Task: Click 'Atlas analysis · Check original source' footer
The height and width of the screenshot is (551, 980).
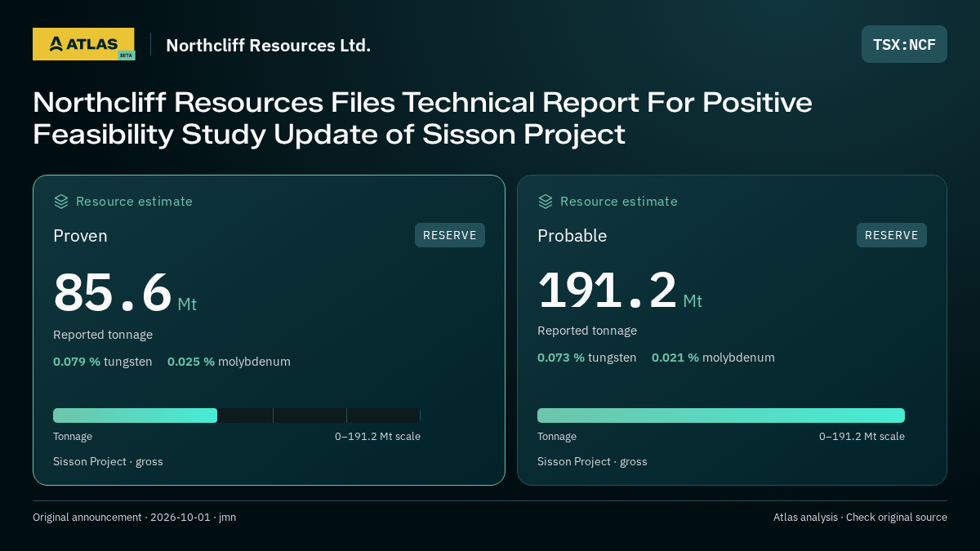Action: coord(860,518)
